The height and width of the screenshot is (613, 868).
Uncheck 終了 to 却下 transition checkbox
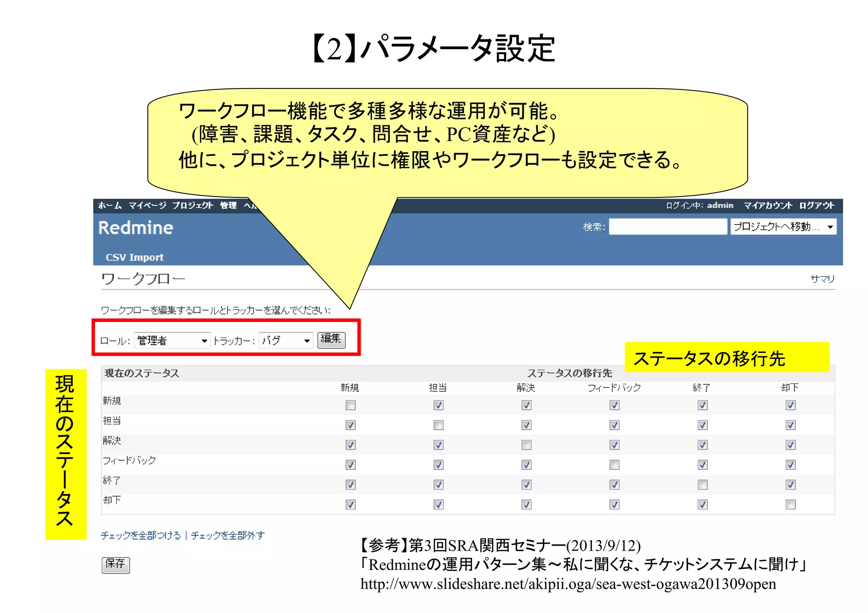click(790, 485)
